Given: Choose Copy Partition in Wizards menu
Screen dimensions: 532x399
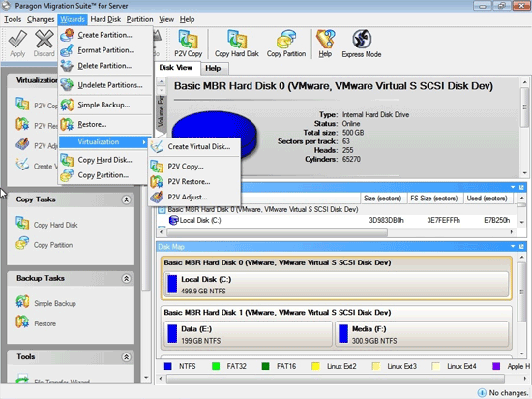Looking at the screenshot, I should pos(103,175).
